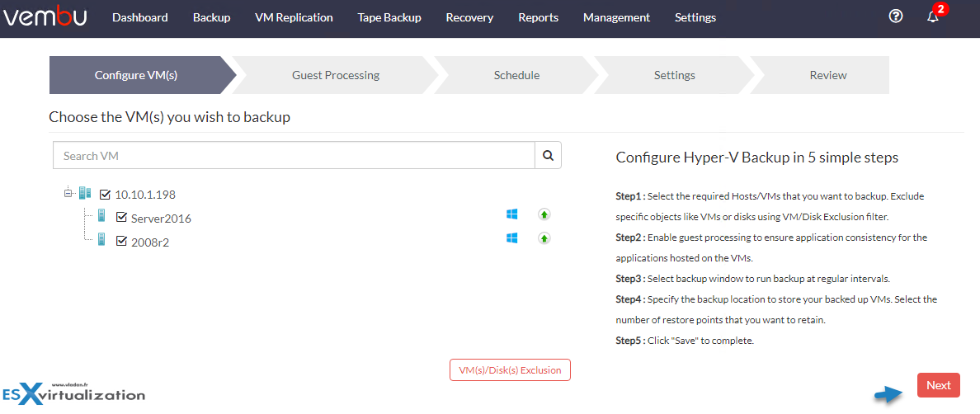Open the Tape Backup menu
980x414 pixels.
tap(389, 17)
